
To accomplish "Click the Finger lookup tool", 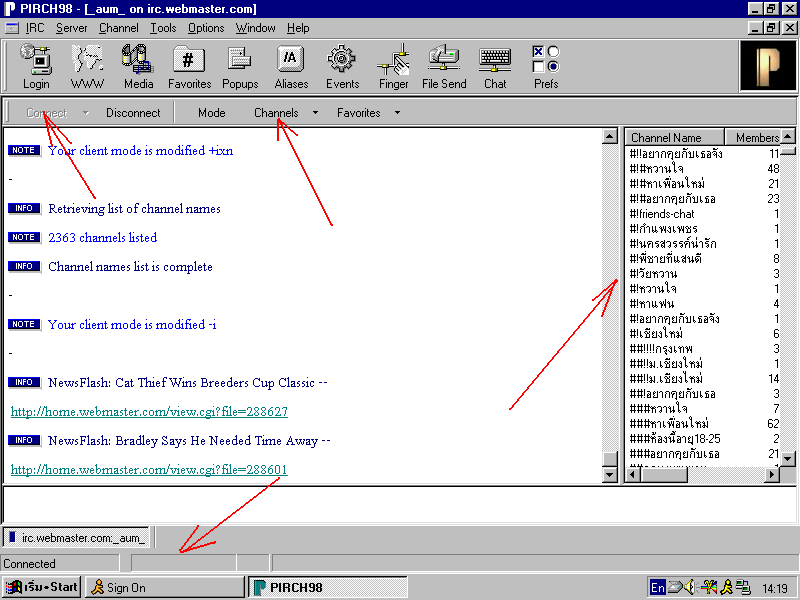I will (393, 66).
